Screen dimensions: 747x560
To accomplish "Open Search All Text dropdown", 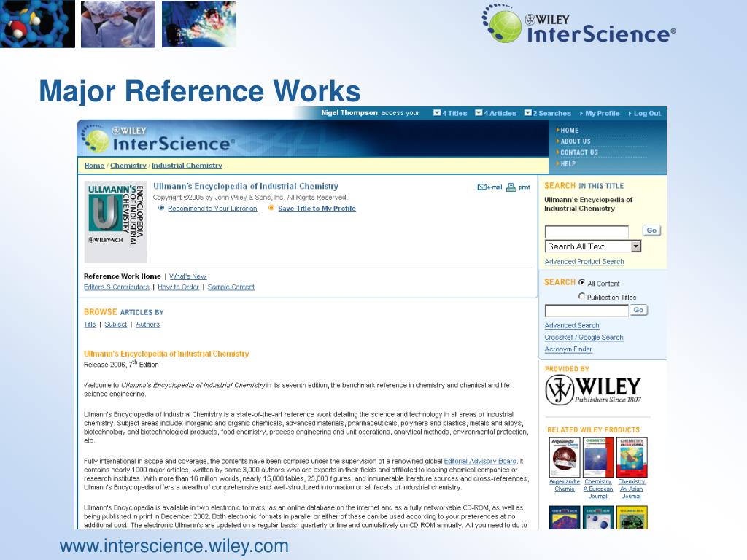I will [592, 246].
